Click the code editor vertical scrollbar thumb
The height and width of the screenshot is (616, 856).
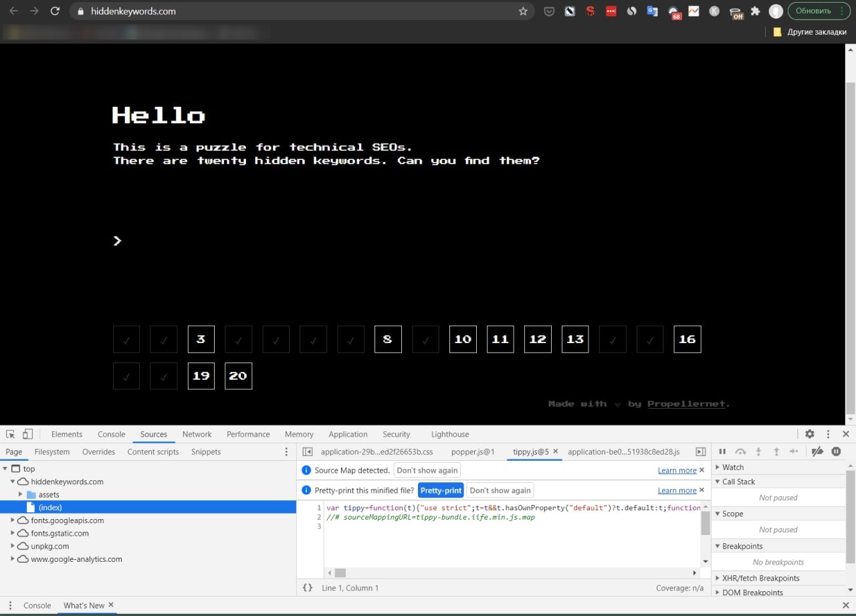pyautogui.click(x=706, y=522)
